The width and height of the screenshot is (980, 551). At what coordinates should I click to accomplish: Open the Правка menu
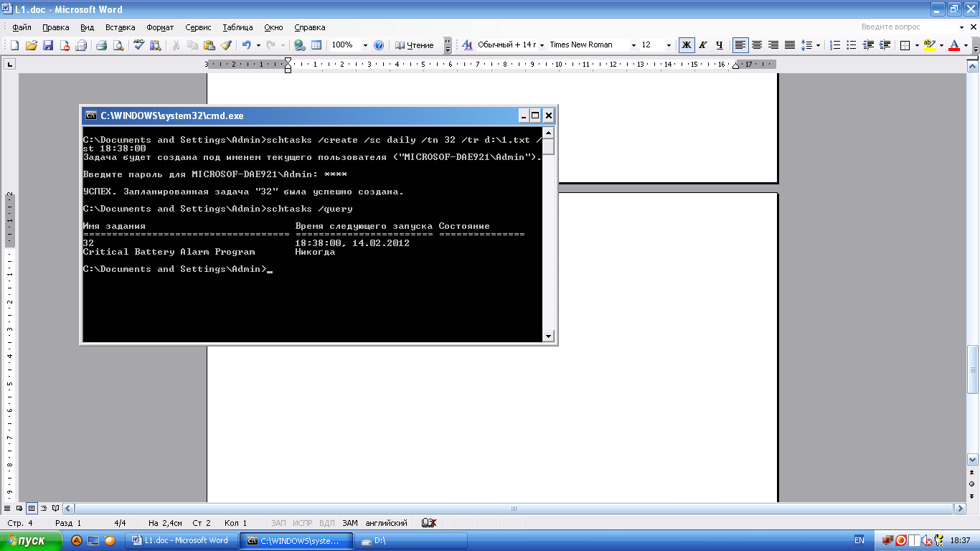pos(55,27)
